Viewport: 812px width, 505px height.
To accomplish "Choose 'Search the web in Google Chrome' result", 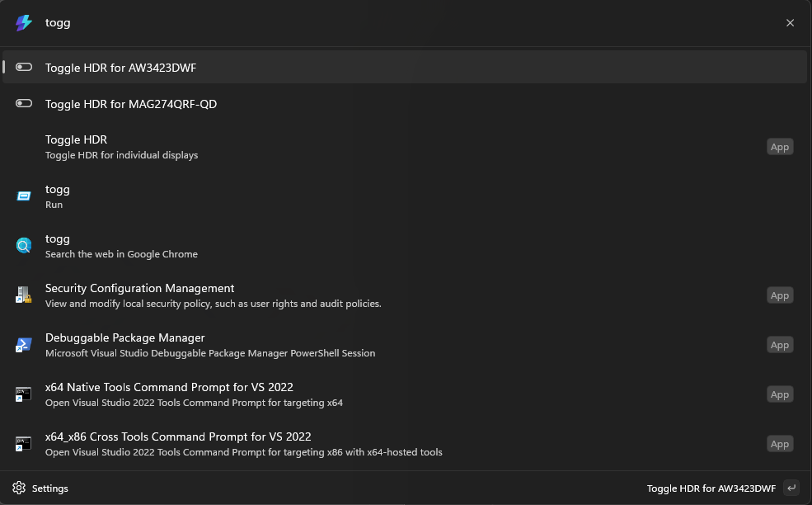I will pyautogui.click(x=405, y=246).
